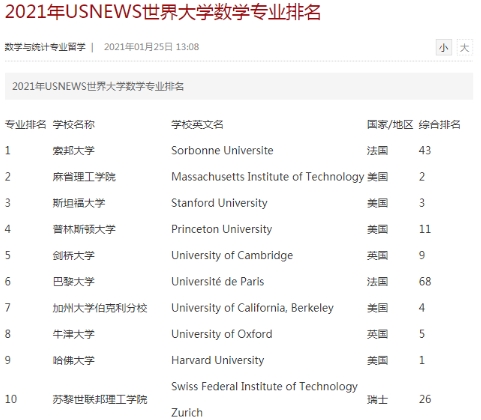Click 英国 in the Cambridge row
This screenshot has width=481, height=420.
click(378, 256)
